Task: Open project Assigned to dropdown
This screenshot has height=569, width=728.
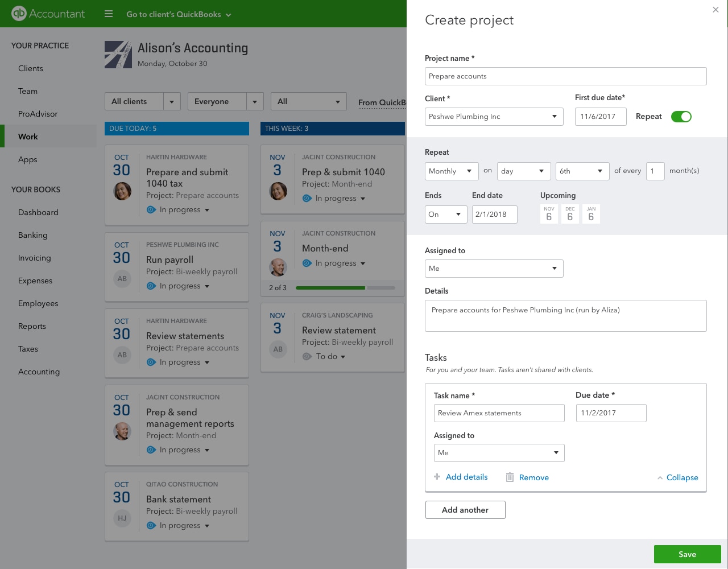Action: click(x=494, y=269)
